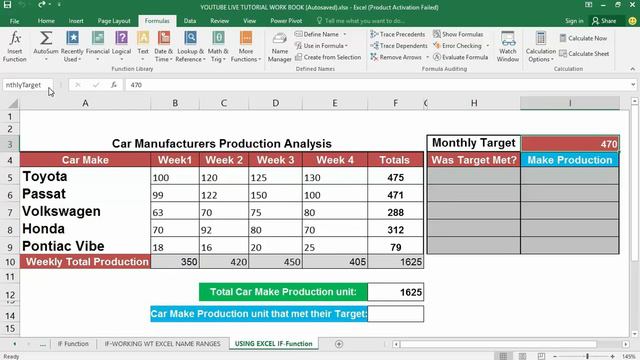The height and width of the screenshot is (360, 640).
Task: Switch to Page Layout view in status bar
Action: (x=522, y=356)
